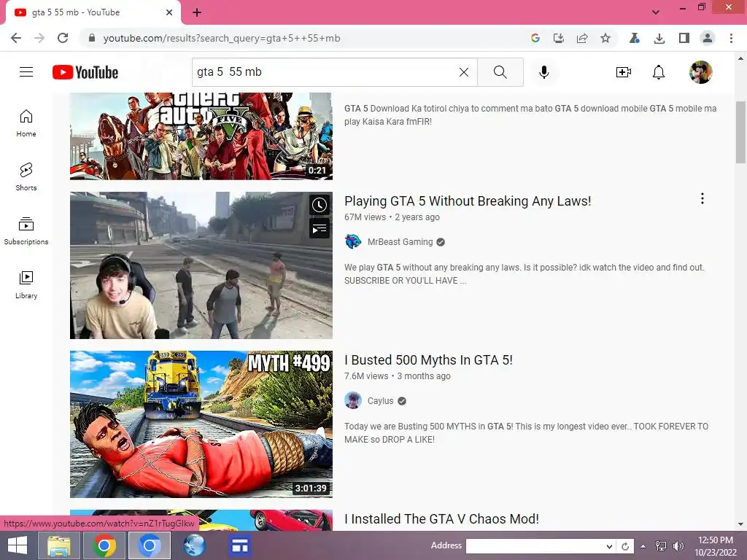Open the Chrome three-dot menu
The height and width of the screenshot is (560, 747).
pyautogui.click(x=731, y=38)
